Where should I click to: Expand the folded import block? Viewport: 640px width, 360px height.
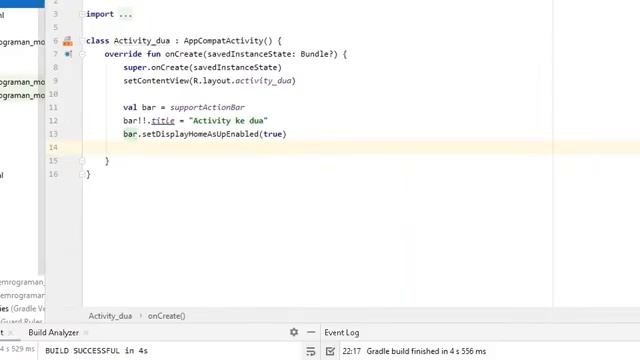coord(82,14)
